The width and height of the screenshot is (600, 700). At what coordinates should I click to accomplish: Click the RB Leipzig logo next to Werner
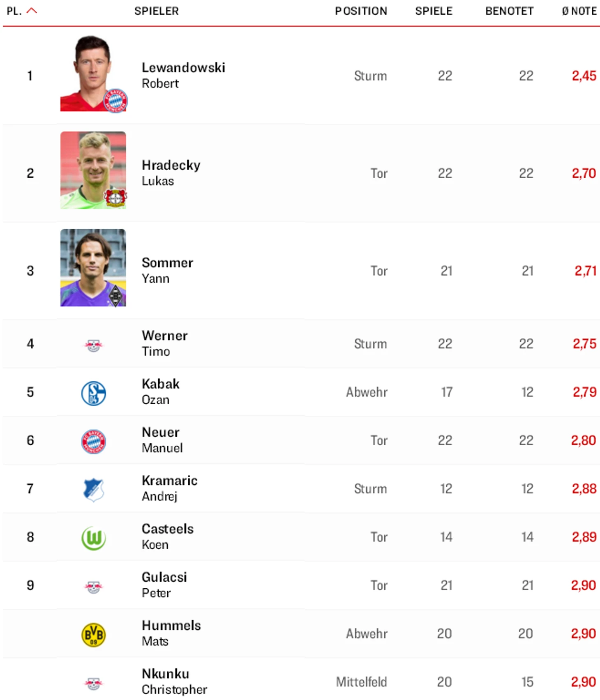click(x=93, y=345)
